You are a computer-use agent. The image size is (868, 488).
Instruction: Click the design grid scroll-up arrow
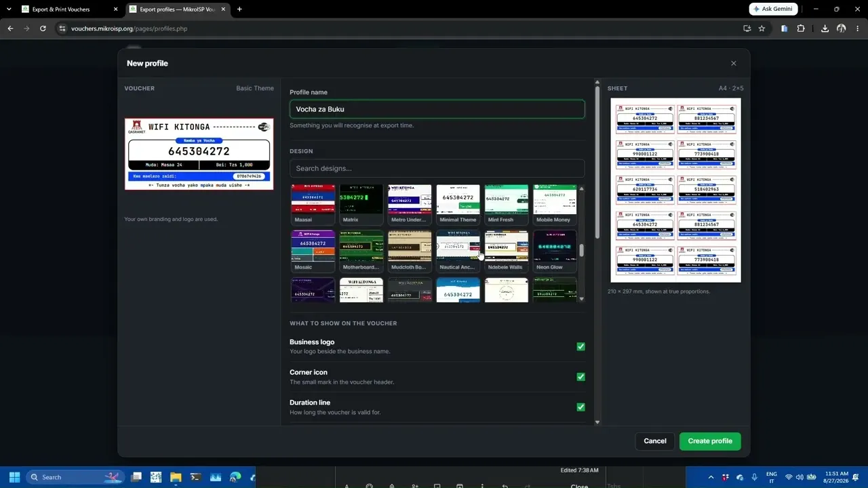(x=582, y=188)
